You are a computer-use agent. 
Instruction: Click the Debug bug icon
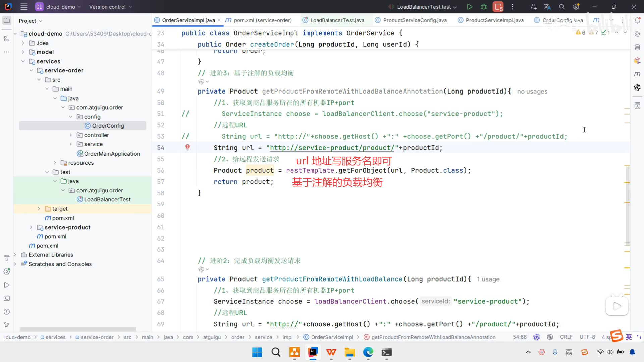[x=484, y=7]
